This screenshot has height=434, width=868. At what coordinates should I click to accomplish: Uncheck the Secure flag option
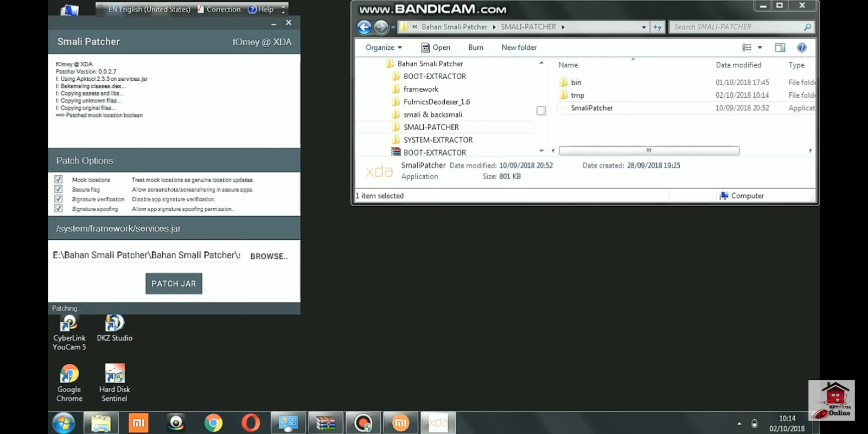(x=59, y=189)
